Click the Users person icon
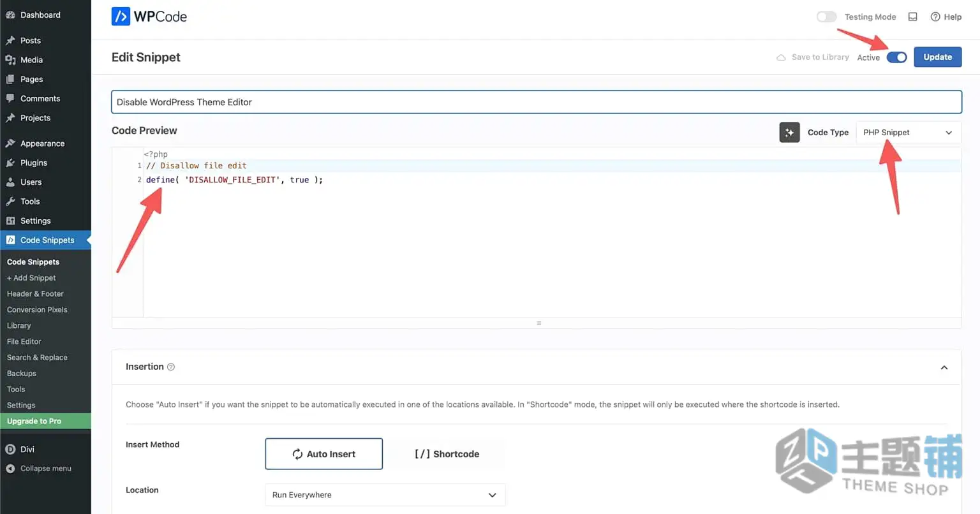The image size is (980, 514). (10, 182)
